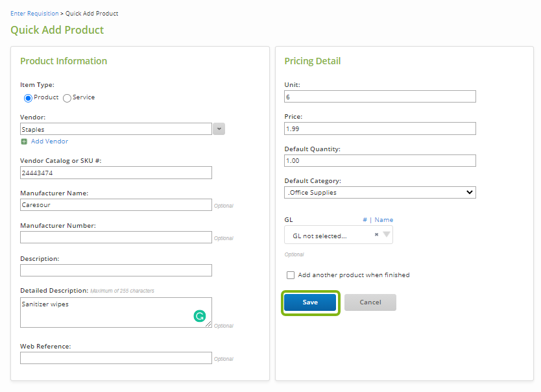
Task: Clear GL selection with the x icon
Action: tap(376, 235)
